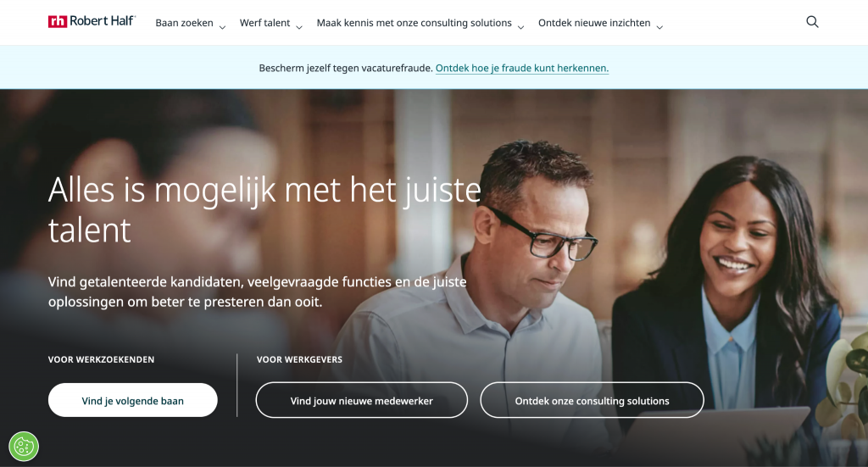Viewport: 868px width, 467px height.
Task: Follow the fraude herkennen link
Action: pos(522,68)
